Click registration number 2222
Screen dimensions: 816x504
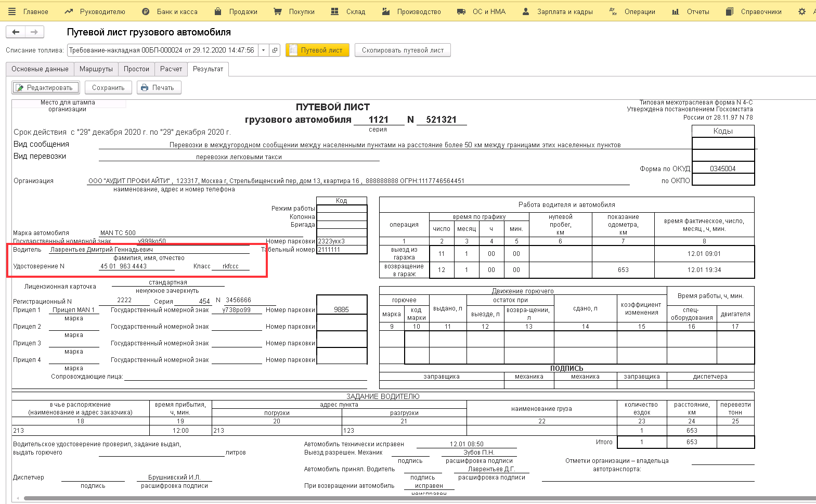[124, 300]
